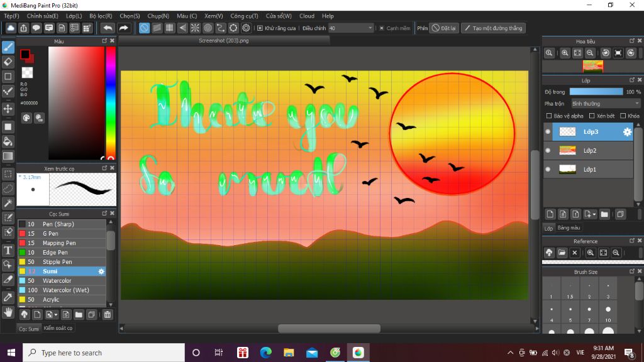Image resolution: width=644 pixels, height=362 pixels.
Task: Select the Gradient tool
Action: pyautogui.click(x=8, y=156)
